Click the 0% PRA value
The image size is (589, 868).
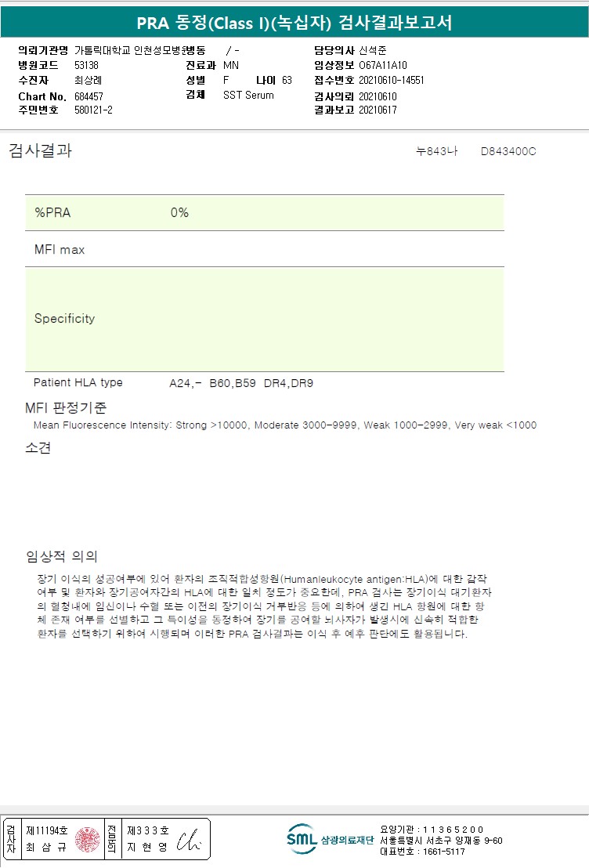179,212
